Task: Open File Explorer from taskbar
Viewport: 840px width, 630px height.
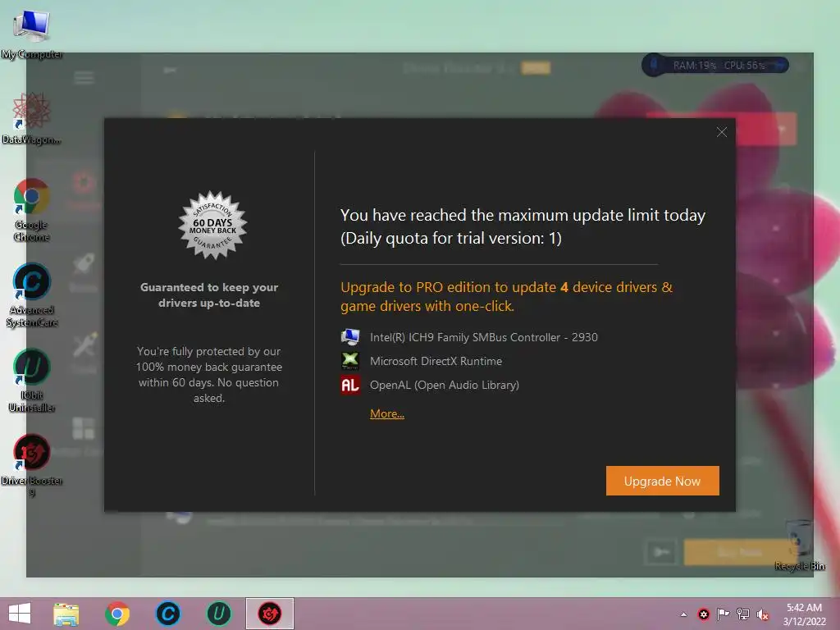Action: (66, 614)
